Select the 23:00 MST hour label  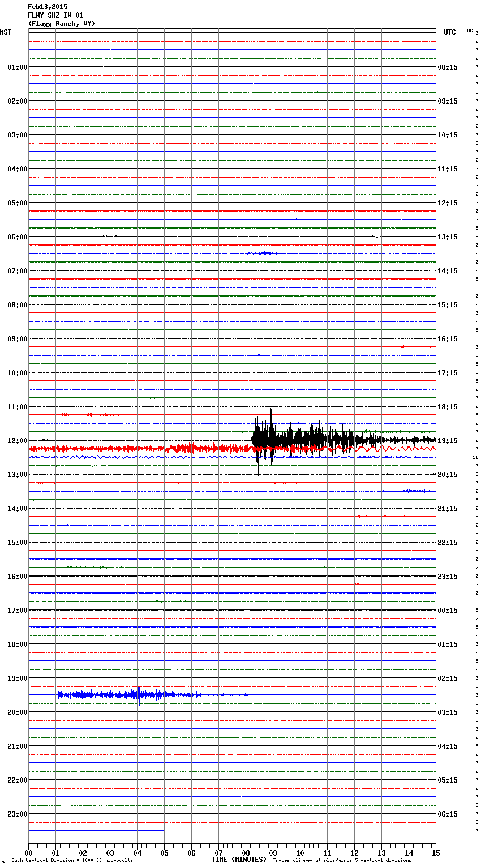point(18,814)
